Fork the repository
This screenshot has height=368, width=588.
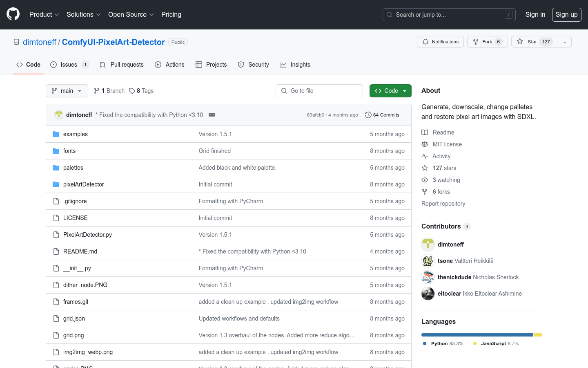tap(488, 42)
